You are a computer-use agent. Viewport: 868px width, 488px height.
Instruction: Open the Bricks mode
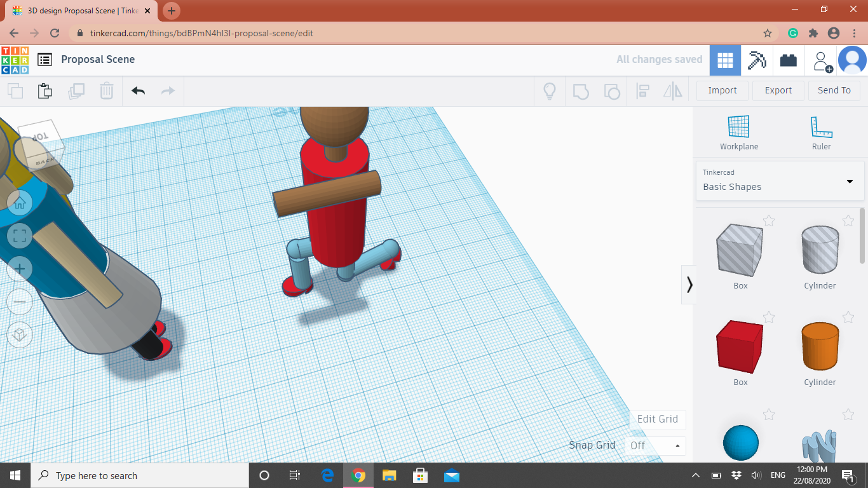coord(789,60)
